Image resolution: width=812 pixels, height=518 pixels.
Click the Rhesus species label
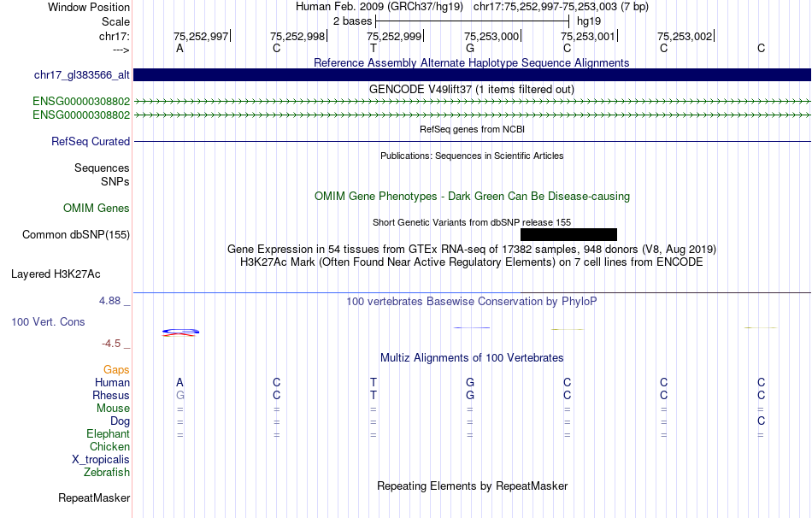coord(111,396)
